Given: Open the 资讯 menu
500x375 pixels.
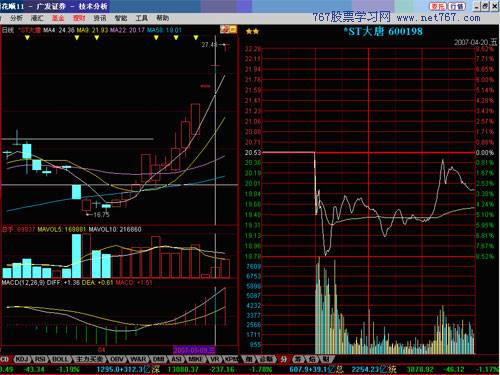Looking at the screenshot, I should (x=100, y=18).
